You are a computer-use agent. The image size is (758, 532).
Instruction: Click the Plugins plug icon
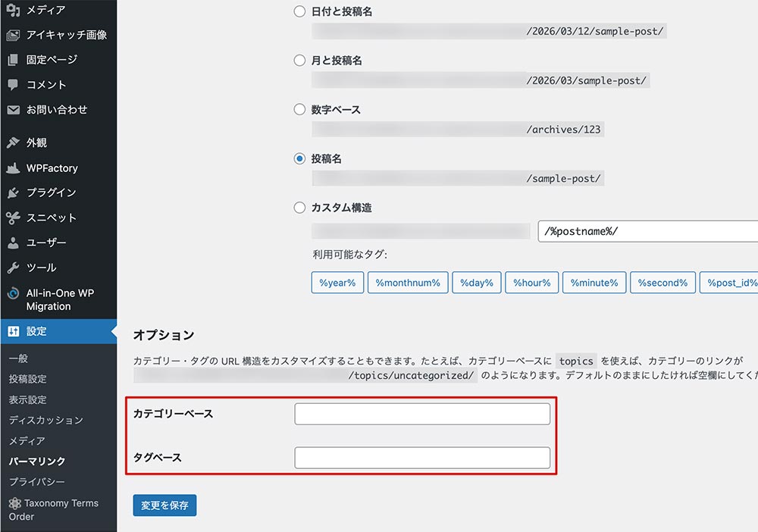click(13, 192)
